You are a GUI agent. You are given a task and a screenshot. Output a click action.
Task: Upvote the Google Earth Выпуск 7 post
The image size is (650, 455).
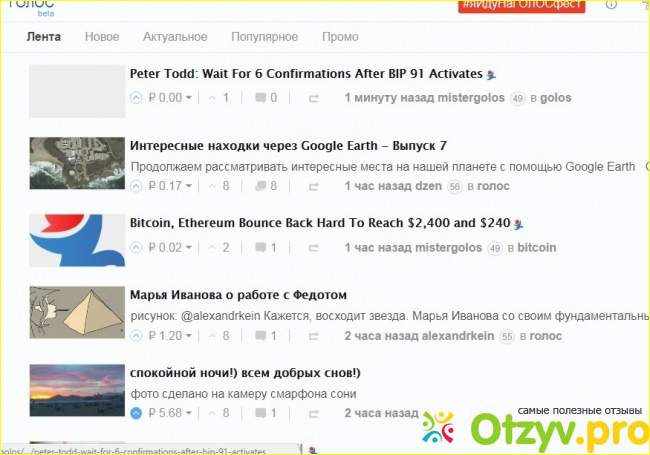[x=136, y=186]
